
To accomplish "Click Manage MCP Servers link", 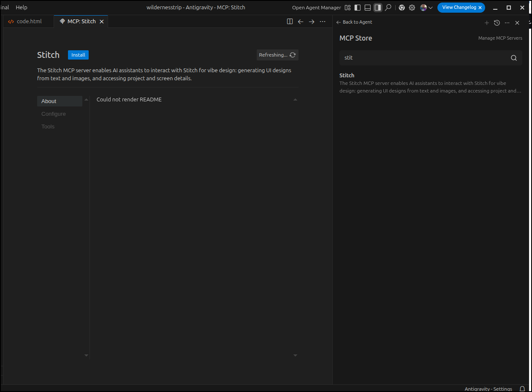I will coord(500,38).
